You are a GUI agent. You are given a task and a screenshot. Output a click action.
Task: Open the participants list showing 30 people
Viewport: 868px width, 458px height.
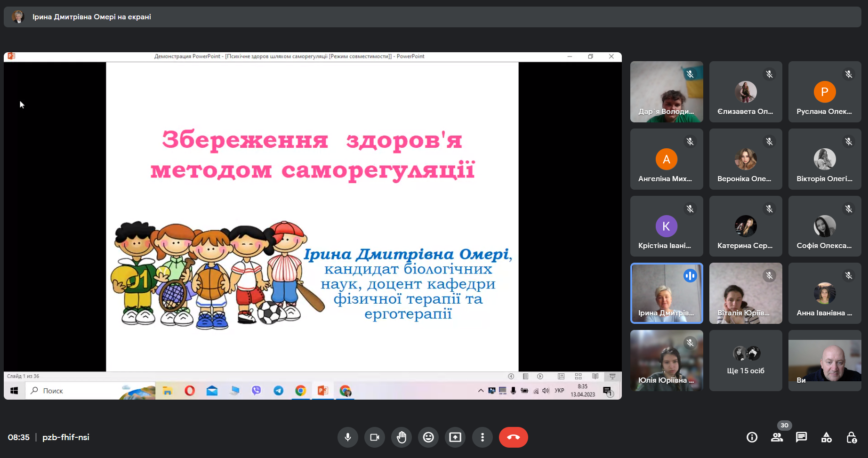click(778, 437)
